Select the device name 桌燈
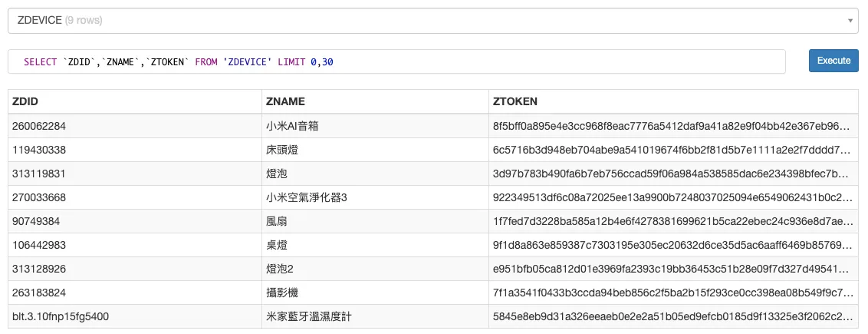Screen dimensions: 868x334 pyautogui.click(x=275, y=245)
